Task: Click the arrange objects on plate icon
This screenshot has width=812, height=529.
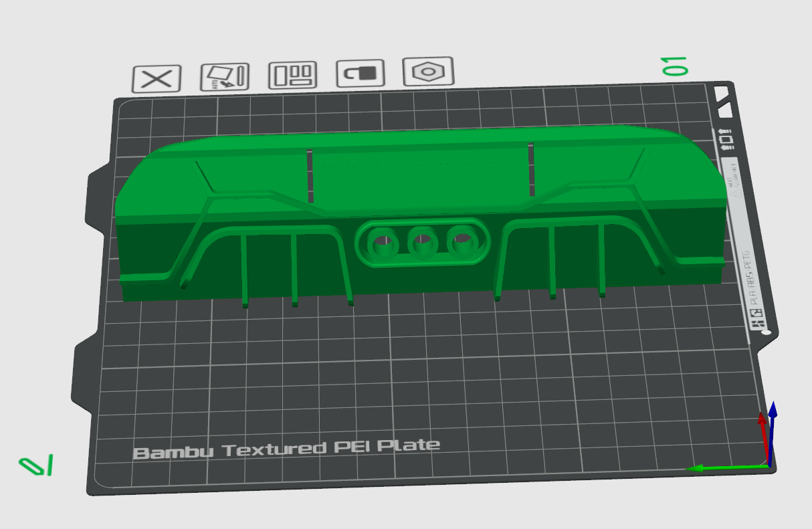Action: (293, 75)
